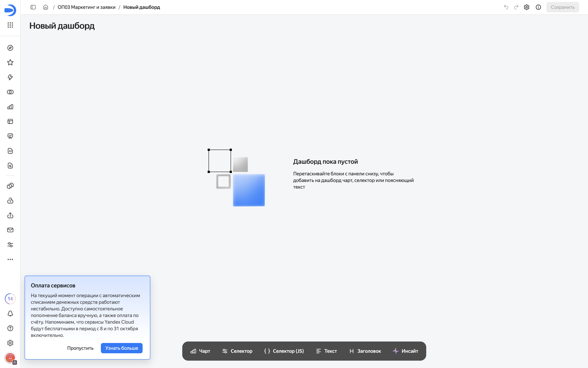Open the sliders settings icon in sidebar

point(10,245)
